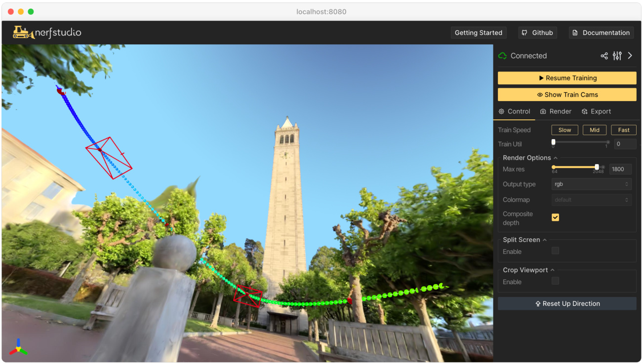The image size is (643, 364).
Task: Select the large red camera frustum
Action: tap(109, 158)
